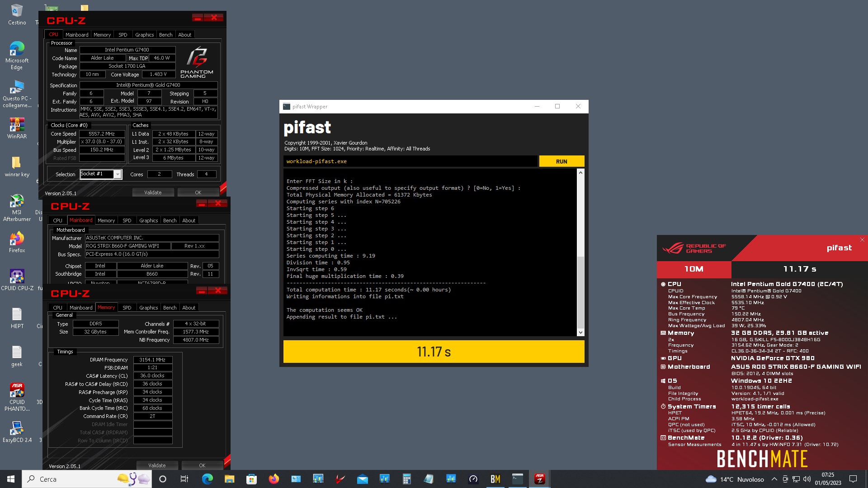Open Task View in taskbar
Viewport: 868px width, 488px height.
[x=184, y=479]
